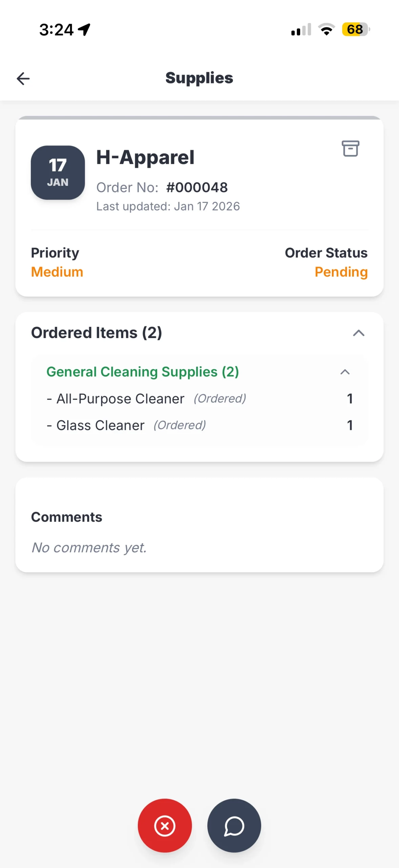Tap the Comments section
Image resolution: width=399 pixels, height=868 pixels.
(66, 517)
